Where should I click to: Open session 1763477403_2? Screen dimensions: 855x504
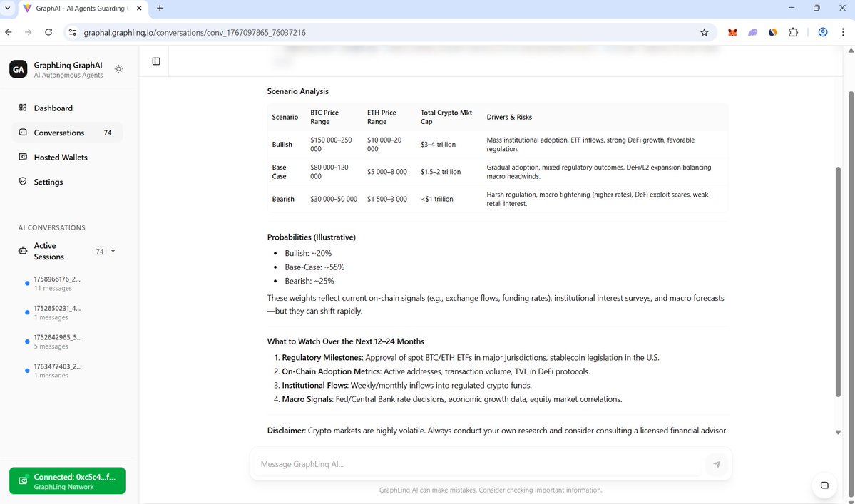[x=68, y=370]
